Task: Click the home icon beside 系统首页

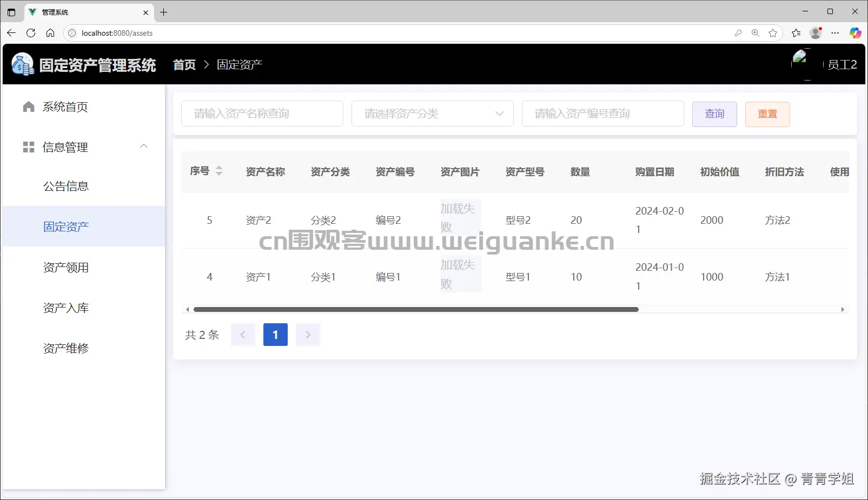Action: tap(28, 106)
